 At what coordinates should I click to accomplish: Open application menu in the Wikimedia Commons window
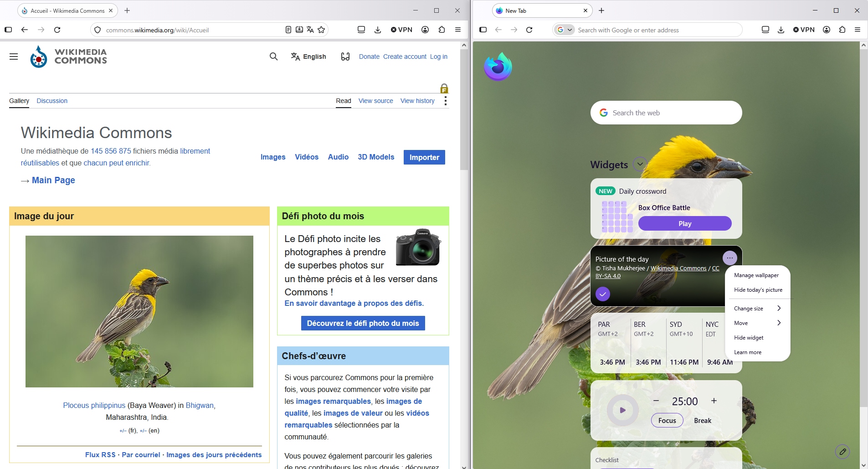click(458, 30)
